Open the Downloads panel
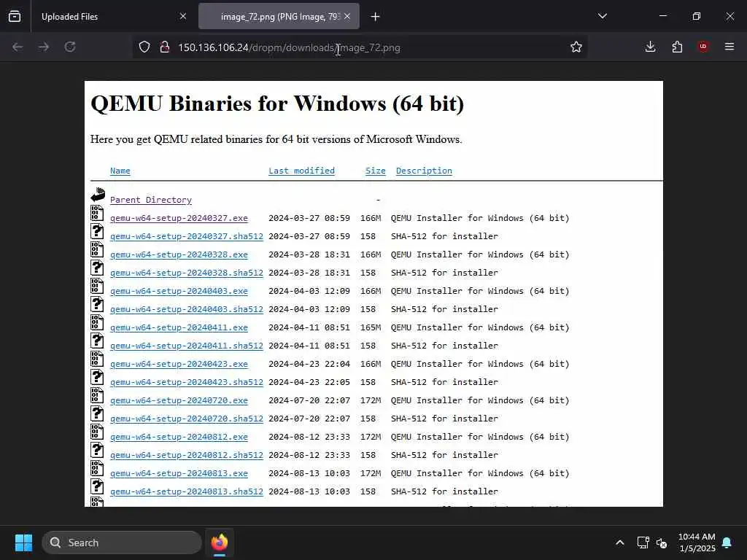Screen dimensions: 747x560 tap(650, 47)
